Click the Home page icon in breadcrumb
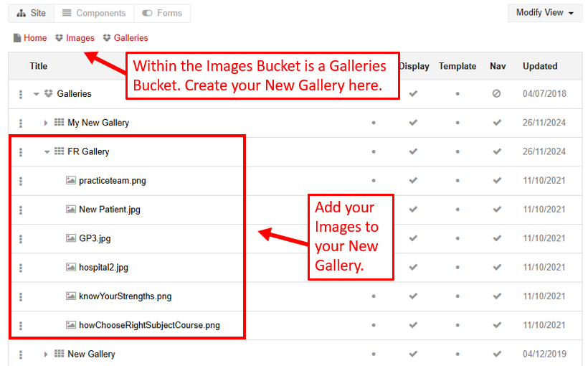The image size is (588, 366). point(17,38)
